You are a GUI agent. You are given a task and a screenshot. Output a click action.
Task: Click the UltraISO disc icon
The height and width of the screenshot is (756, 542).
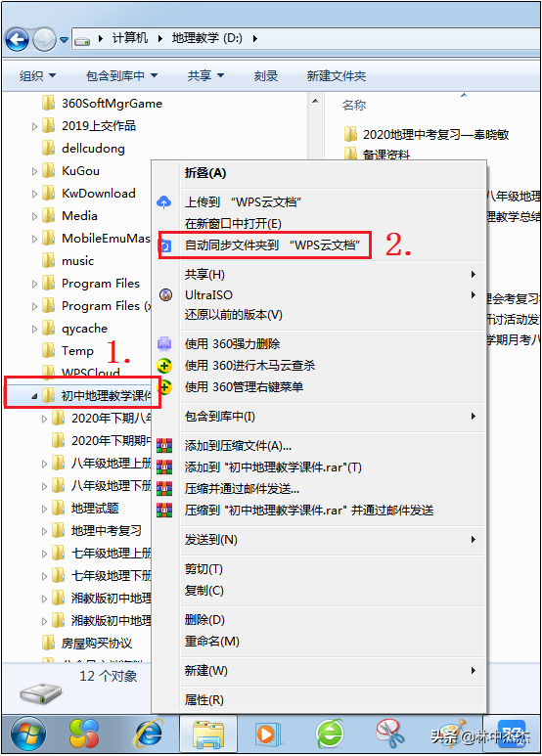[x=165, y=294]
